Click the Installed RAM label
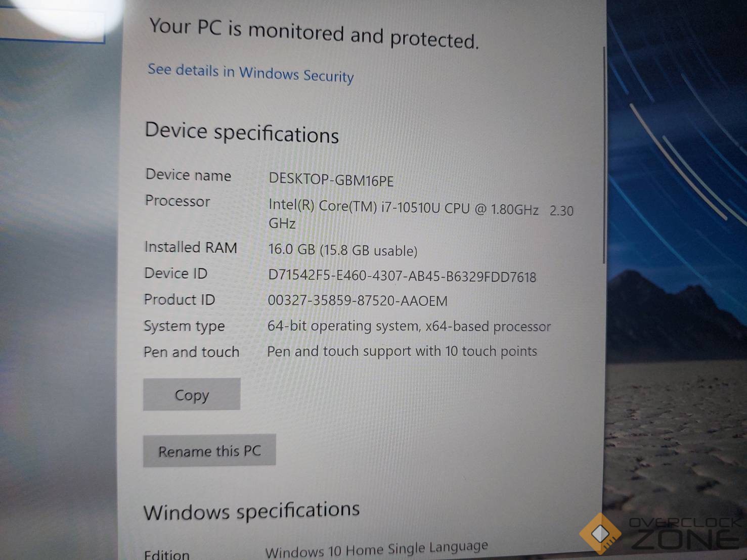 [x=191, y=247]
